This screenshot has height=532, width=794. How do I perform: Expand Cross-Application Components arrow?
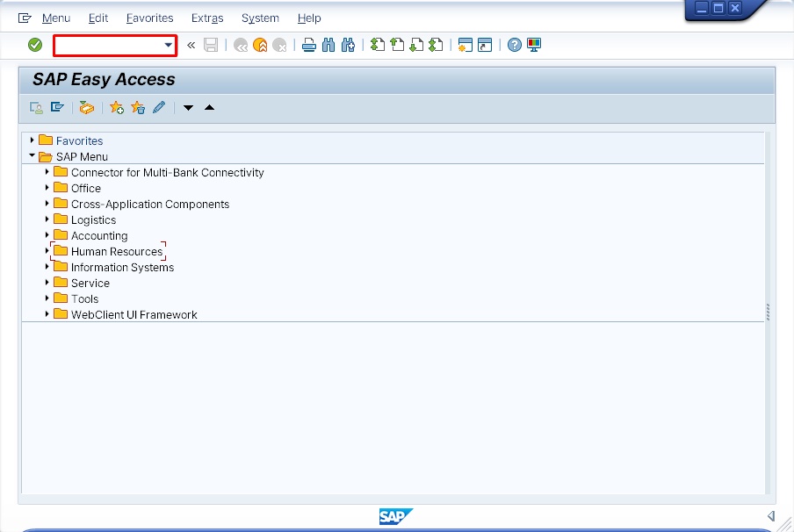(x=47, y=204)
